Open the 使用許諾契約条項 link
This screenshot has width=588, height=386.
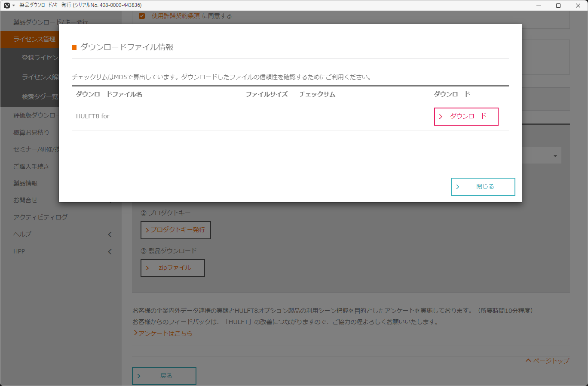(x=175, y=16)
